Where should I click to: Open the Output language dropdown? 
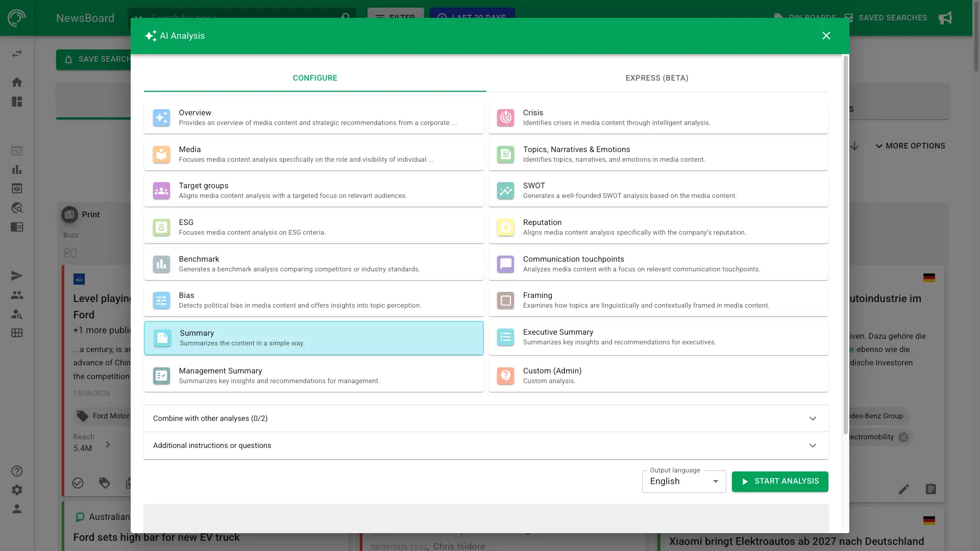coord(684,482)
